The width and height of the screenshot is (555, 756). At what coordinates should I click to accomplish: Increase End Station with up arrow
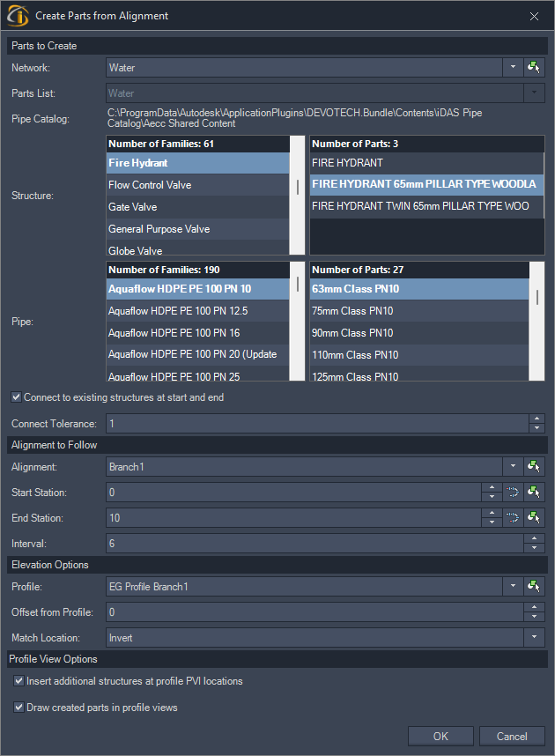coord(492,513)
